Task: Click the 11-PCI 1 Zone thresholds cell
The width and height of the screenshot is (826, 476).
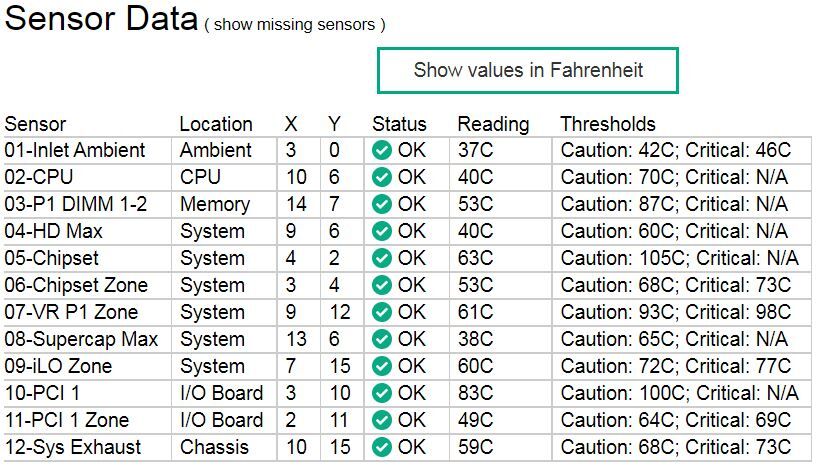Action: click(675, 421)
